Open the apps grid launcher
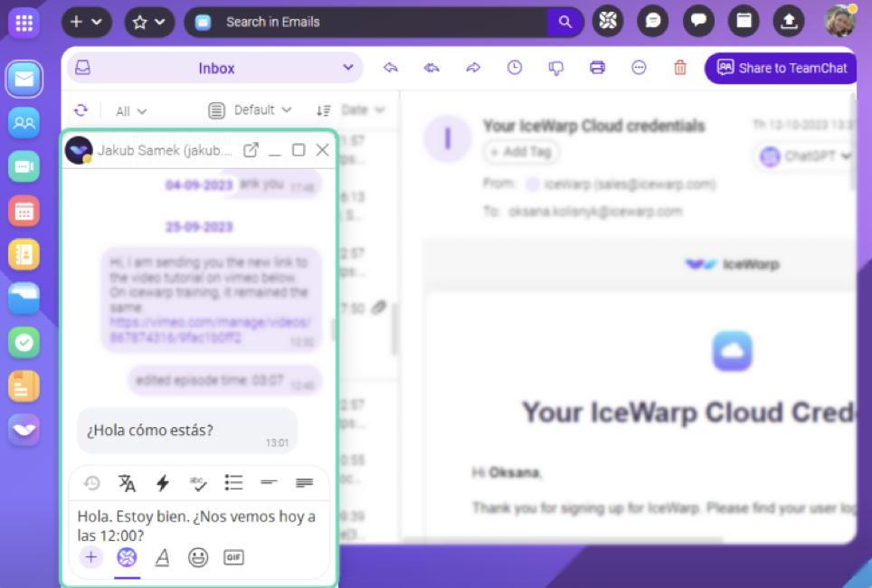The width and height of the screenshot is (872, 588). [24, 23]
